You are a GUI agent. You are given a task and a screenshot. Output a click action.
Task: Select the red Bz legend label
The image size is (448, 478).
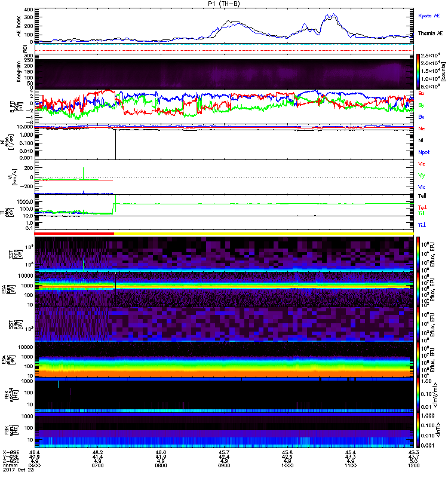421,93
